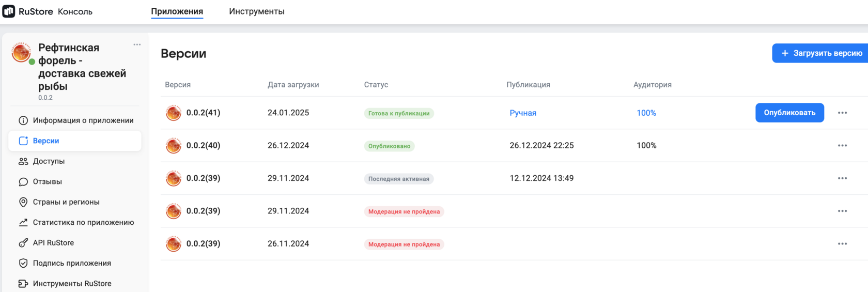Click the Публикация column header
Screen dimensions: 868x292
528,85
